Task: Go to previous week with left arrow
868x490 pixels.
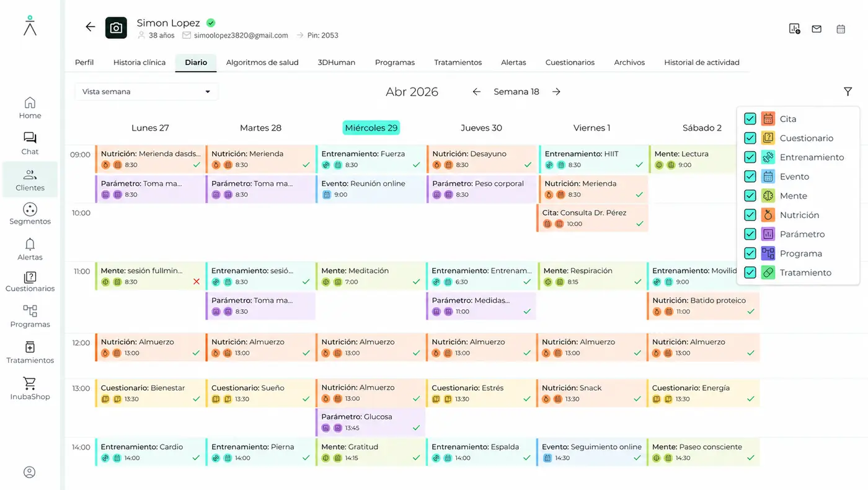Action: point(476,92)
